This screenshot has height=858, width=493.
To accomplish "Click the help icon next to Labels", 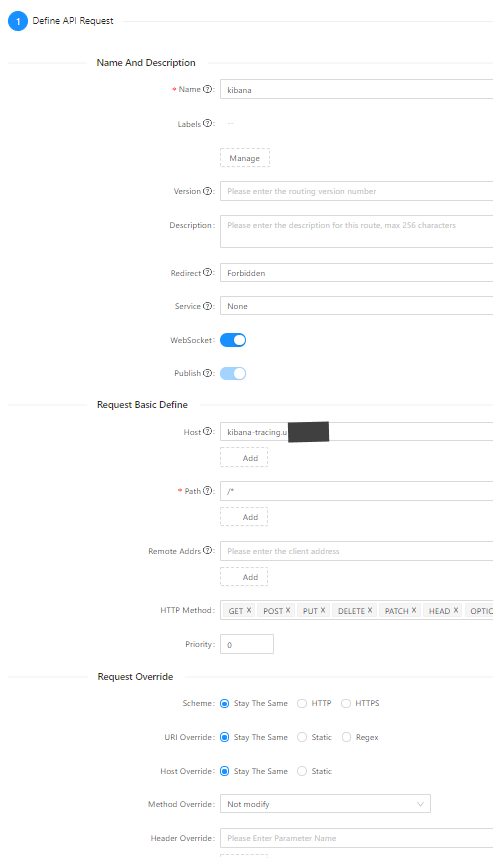I will click(x=207, y=124).
